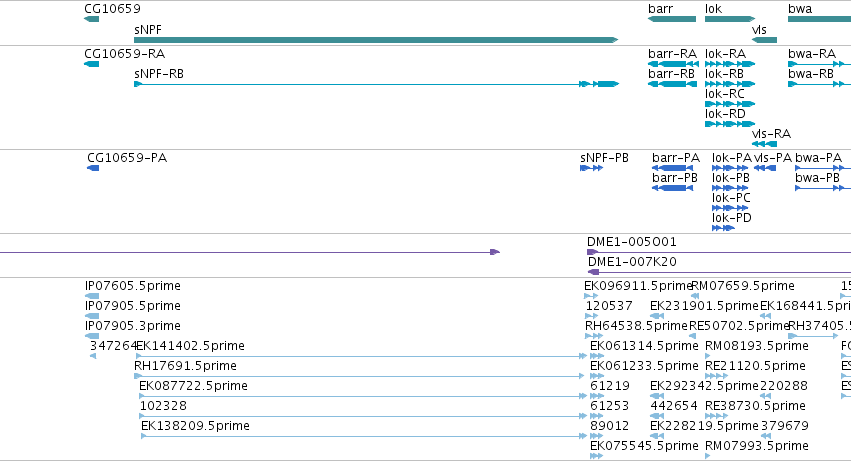The height and width of the screenshot is (461, 851).
Task: Click the IP07605.5prime EST glyph
Action: (92, 296)
